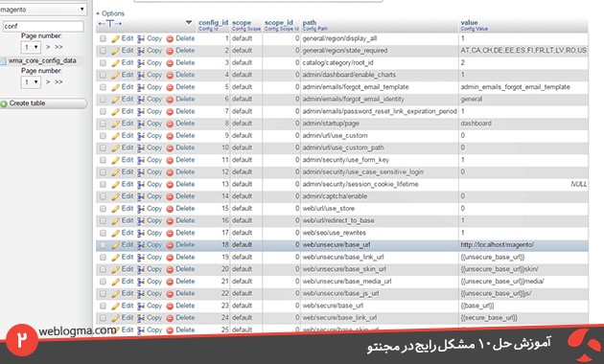Go to next page with upper > link

(x=48, y=47)
